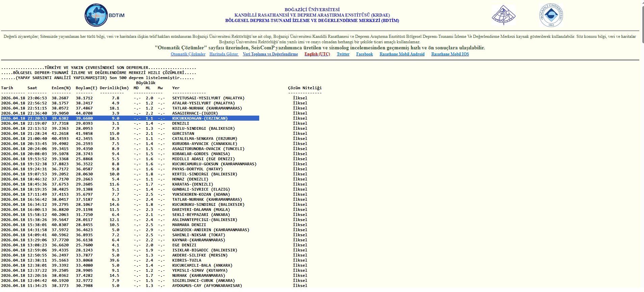Open the Twitter link
Image resolution: width=644 pixels, height=292 pixels.
343,54
